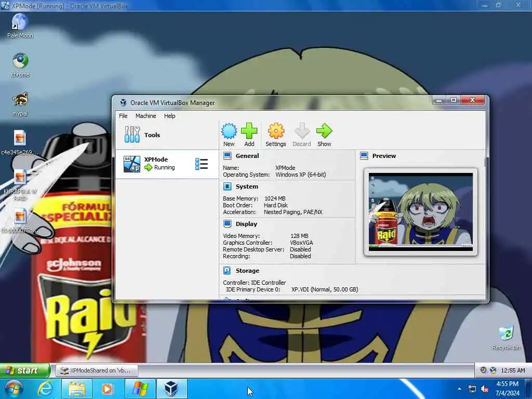Click the muted volume tray icon
The width and height of the screenshot is (532, 399).
tap(485, 389)
